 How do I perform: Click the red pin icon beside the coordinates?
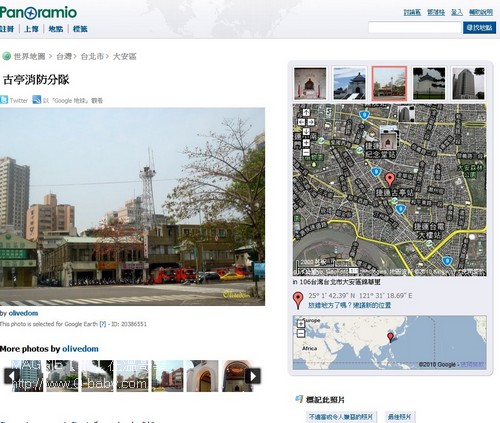pos(298,300)
